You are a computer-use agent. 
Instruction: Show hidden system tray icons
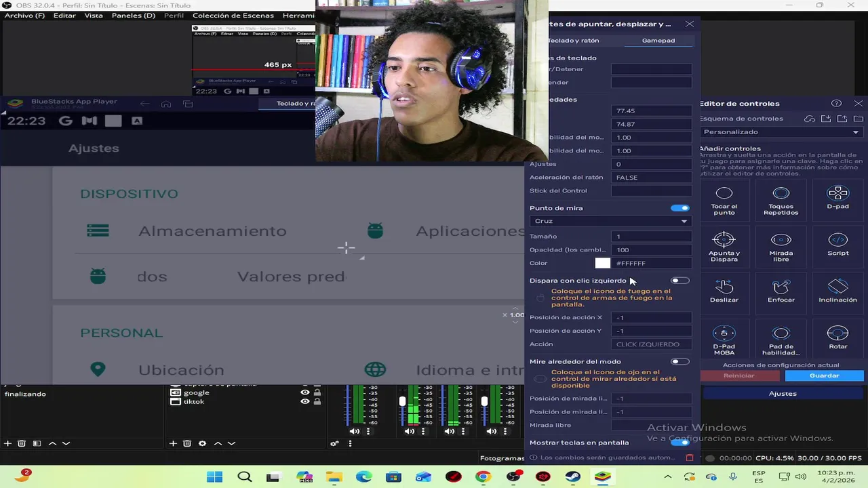coord(668,476)
